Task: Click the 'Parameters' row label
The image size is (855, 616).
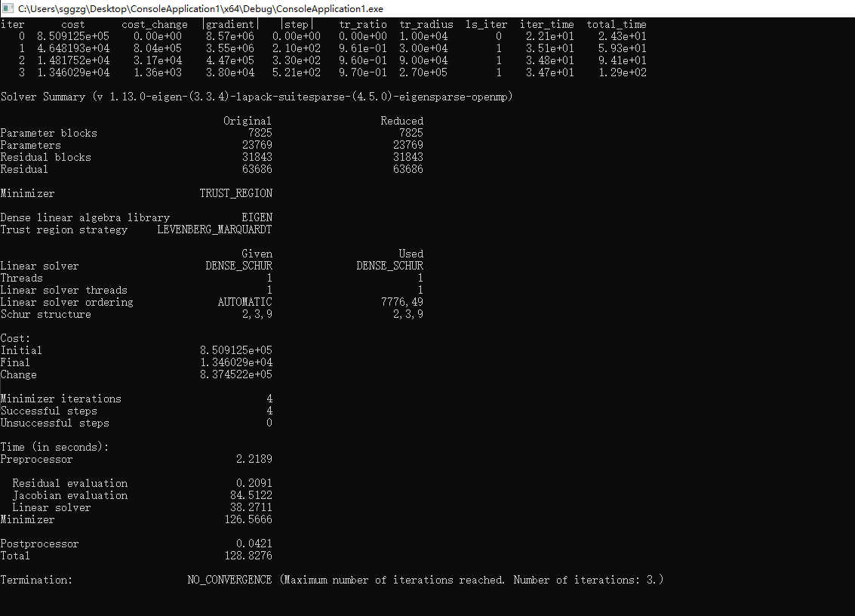Action: (x=30, y=145)
